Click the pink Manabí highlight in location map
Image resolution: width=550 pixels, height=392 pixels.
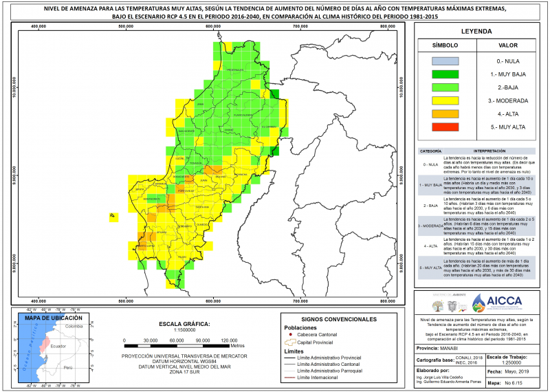[x=45, y=345]
